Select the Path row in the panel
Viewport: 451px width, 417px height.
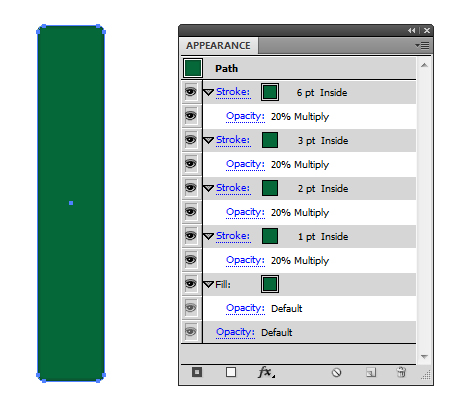(299, 68)
